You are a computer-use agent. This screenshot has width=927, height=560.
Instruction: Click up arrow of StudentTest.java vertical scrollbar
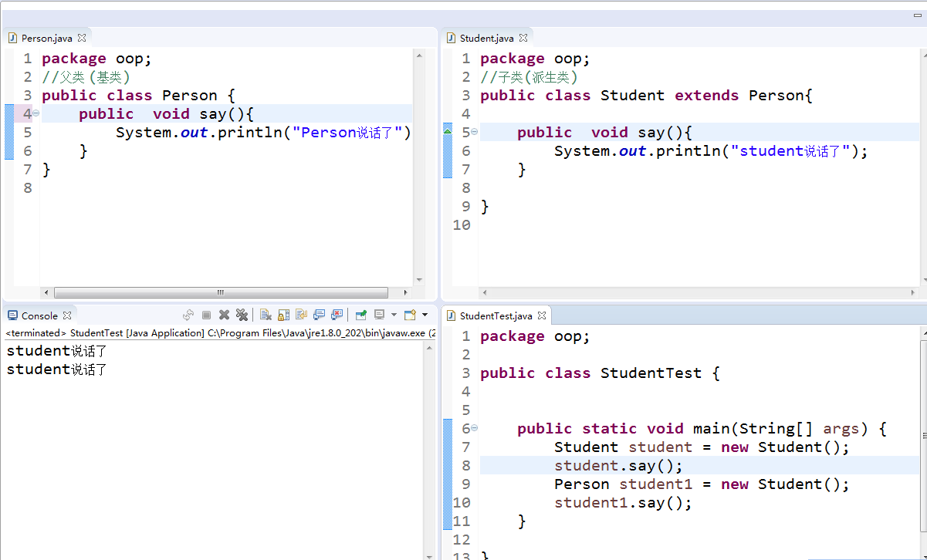(x=922, y=332)
